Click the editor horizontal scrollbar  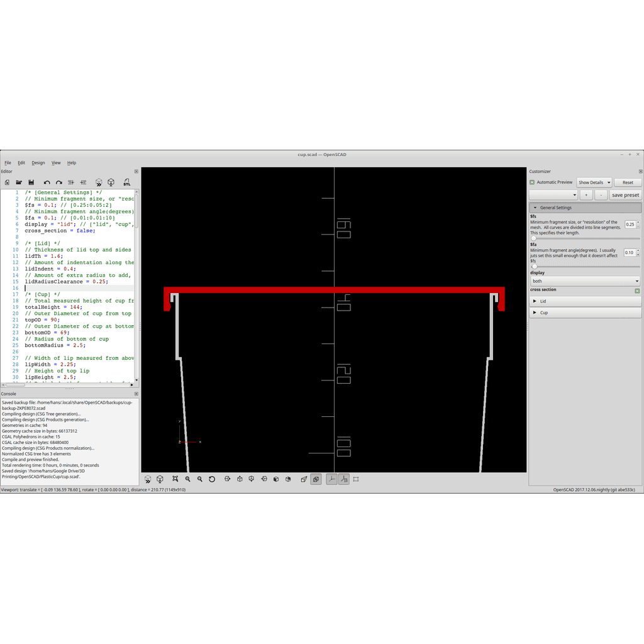(x=68, y=385)
